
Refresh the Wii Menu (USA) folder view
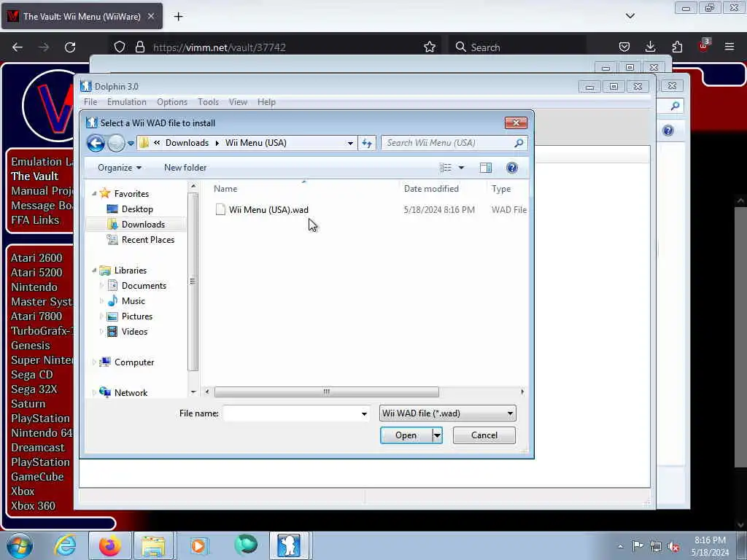click(x=367, y=143)
